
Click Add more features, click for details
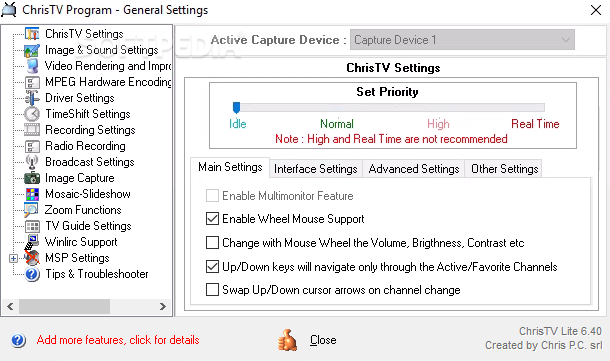point(118,340)
